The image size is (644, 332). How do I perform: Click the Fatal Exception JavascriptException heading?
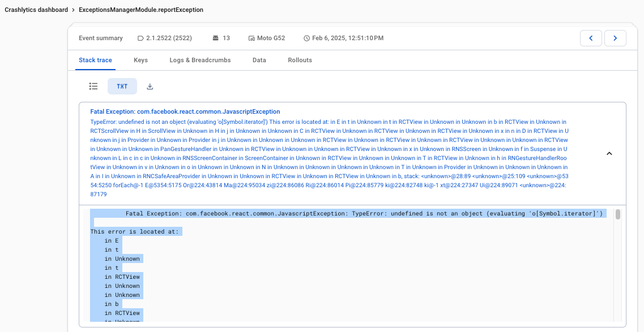coord(185,112)
